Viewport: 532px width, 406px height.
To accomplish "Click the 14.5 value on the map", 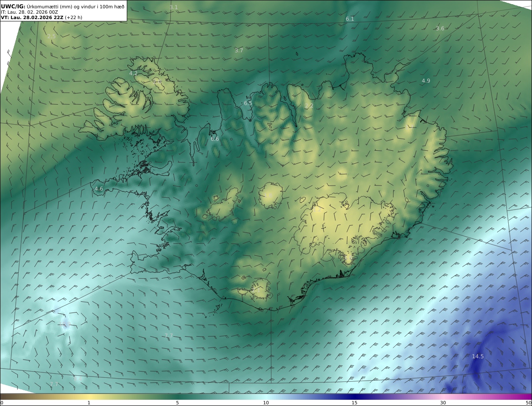I will click(478, 356).
